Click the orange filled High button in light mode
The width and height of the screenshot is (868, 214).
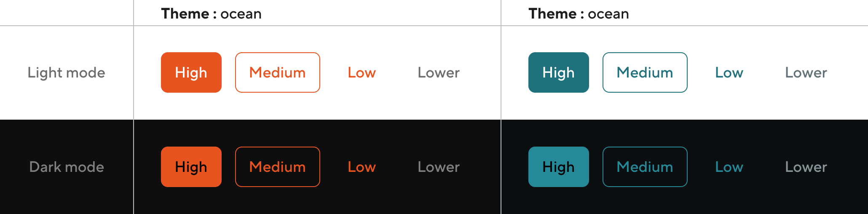pyautogui.click(x=191, y=72)
